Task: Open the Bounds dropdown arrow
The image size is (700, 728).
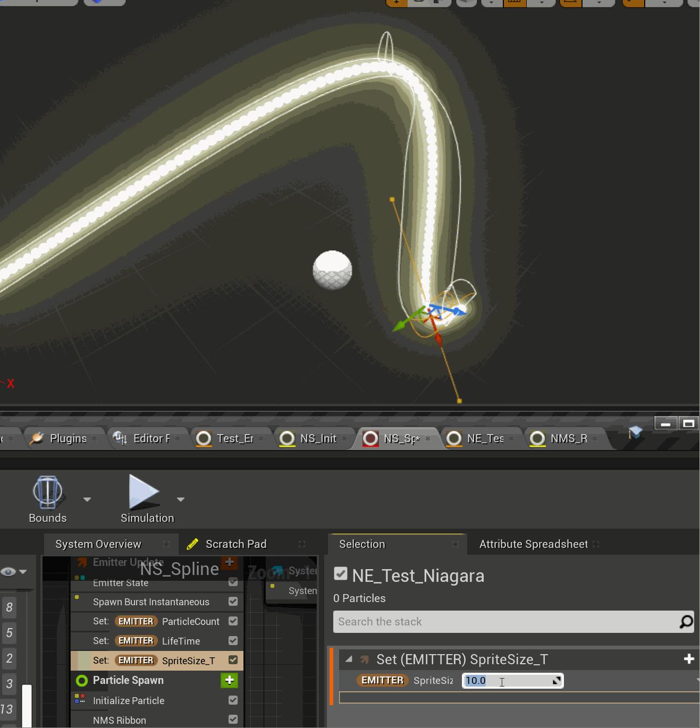Action: [x=87, y=500]
